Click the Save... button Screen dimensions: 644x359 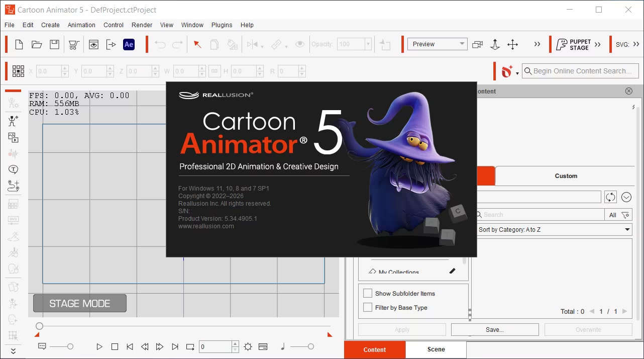tap(494, 329)
